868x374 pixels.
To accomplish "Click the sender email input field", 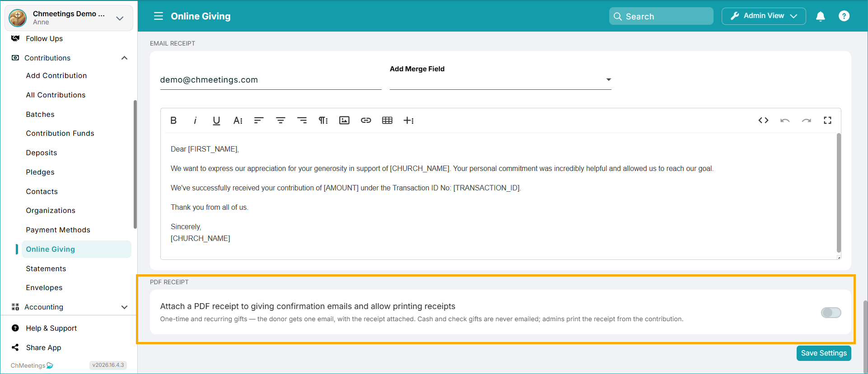I will click(271, 80).
